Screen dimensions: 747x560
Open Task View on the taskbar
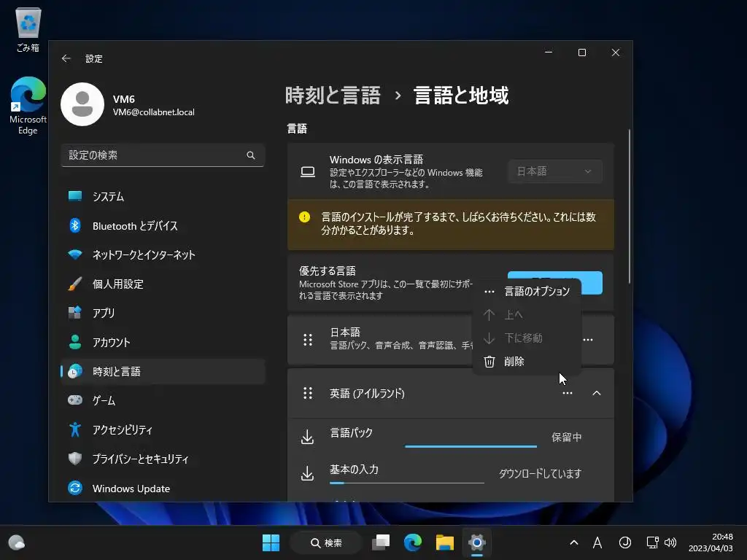pos(381,542)
